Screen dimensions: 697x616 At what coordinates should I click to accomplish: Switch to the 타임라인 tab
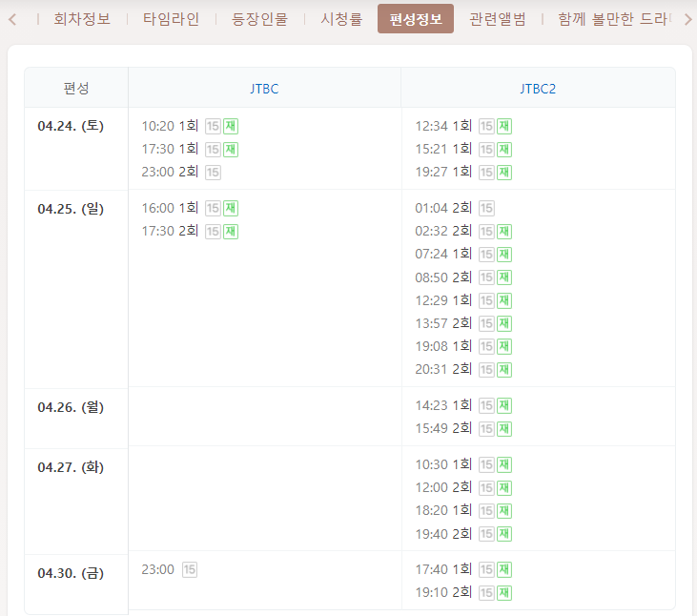click(171, 19)
